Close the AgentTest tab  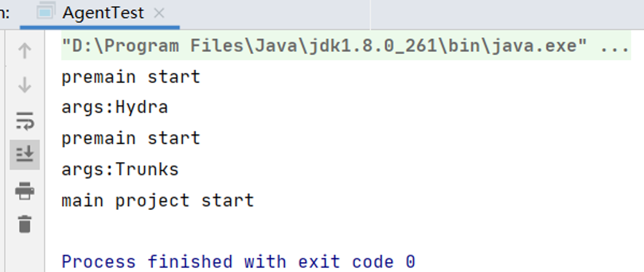(159, 13)
